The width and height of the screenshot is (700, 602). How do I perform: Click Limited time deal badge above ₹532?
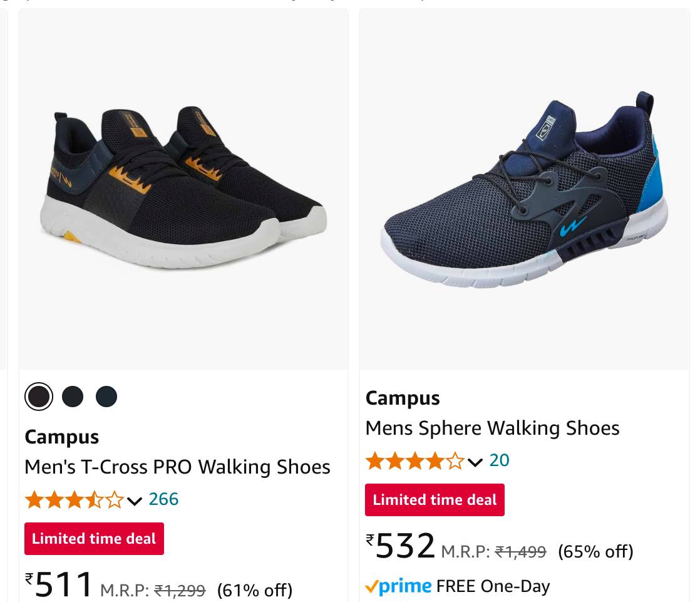435,500
